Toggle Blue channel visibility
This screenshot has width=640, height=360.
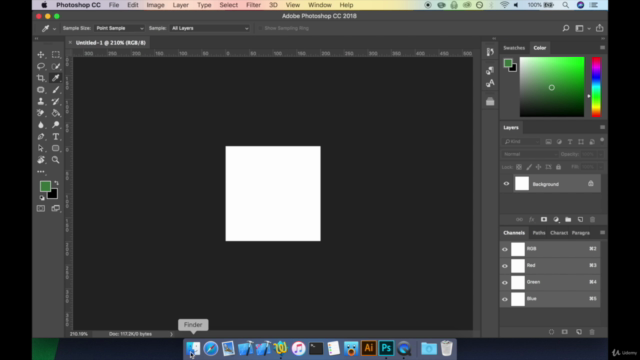pos(505,299)
